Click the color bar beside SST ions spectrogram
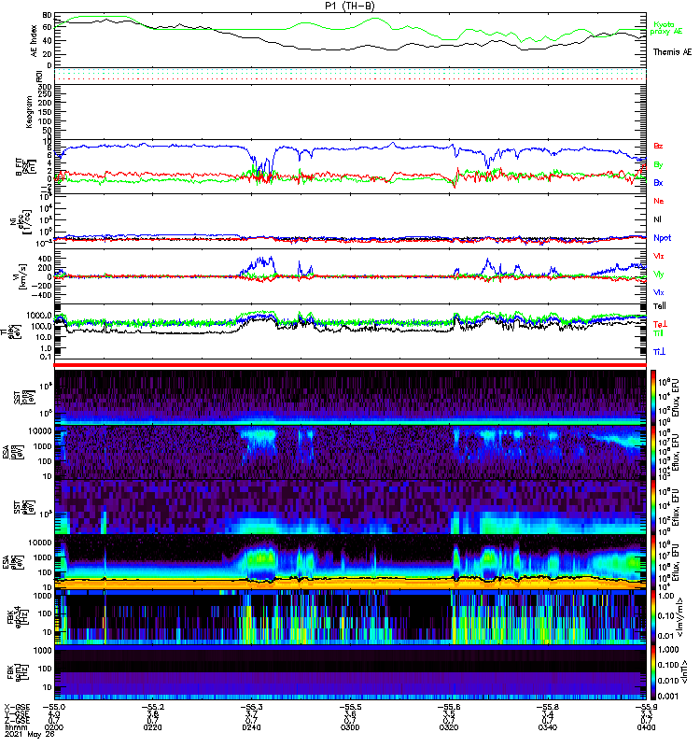 tap(653, 398)
